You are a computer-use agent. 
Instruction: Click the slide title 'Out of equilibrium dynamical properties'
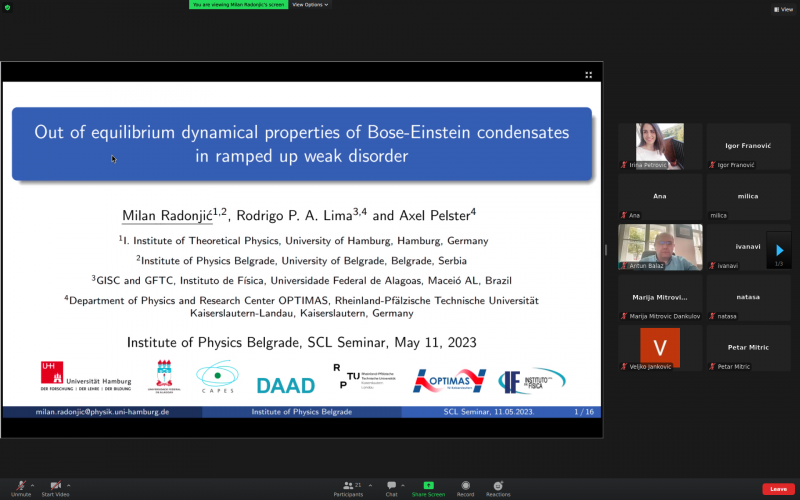(x=302, y=144)
